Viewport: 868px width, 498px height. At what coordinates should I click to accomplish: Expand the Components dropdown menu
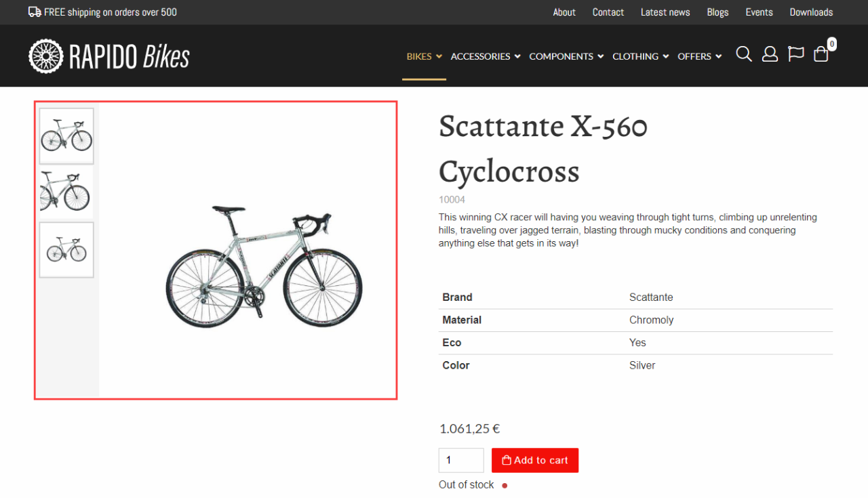[566, 56]
